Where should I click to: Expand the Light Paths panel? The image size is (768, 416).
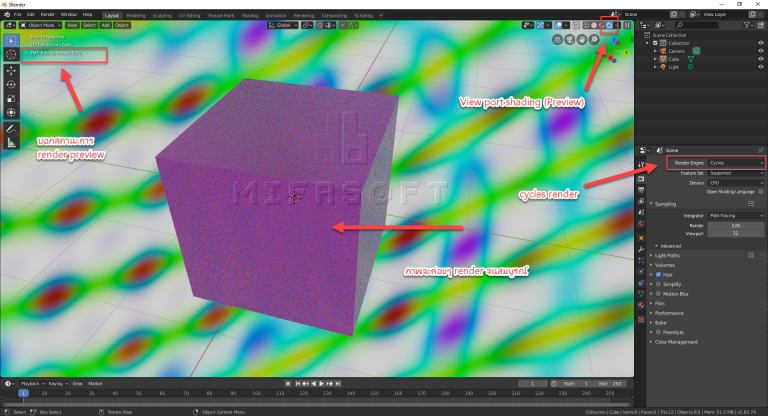(672, 255)
